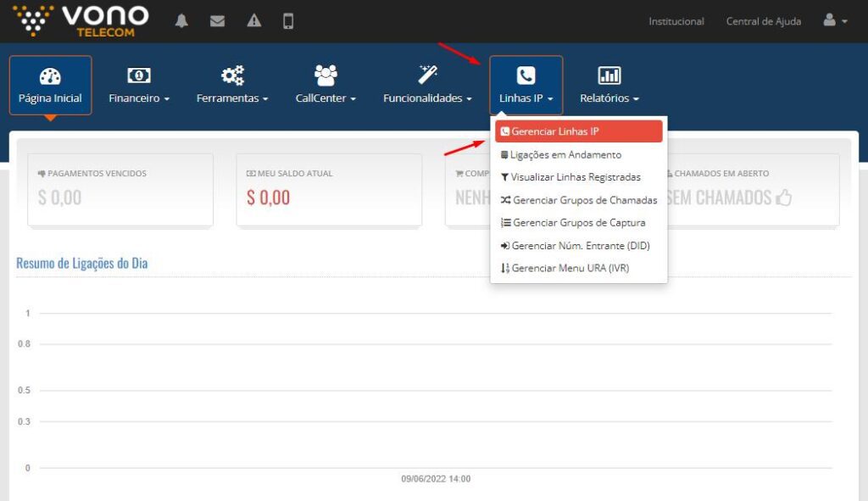This screenshot has height=501, width=868.
Task: Click the Institucional link
Action: pos(676,21)
